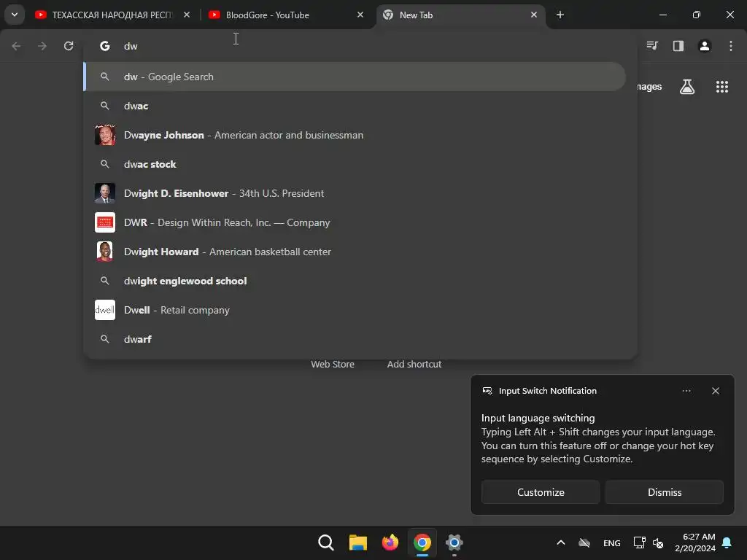The height and width of the screenshot is (560, 747).
Task: Click the magnifier icon beside dwarf
Action: [105, 339]
